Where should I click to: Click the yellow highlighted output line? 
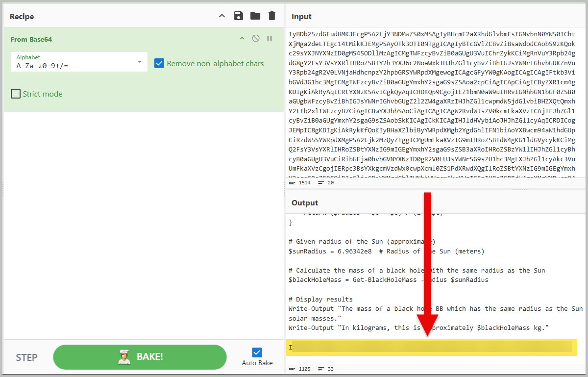(x=431, y=347)
